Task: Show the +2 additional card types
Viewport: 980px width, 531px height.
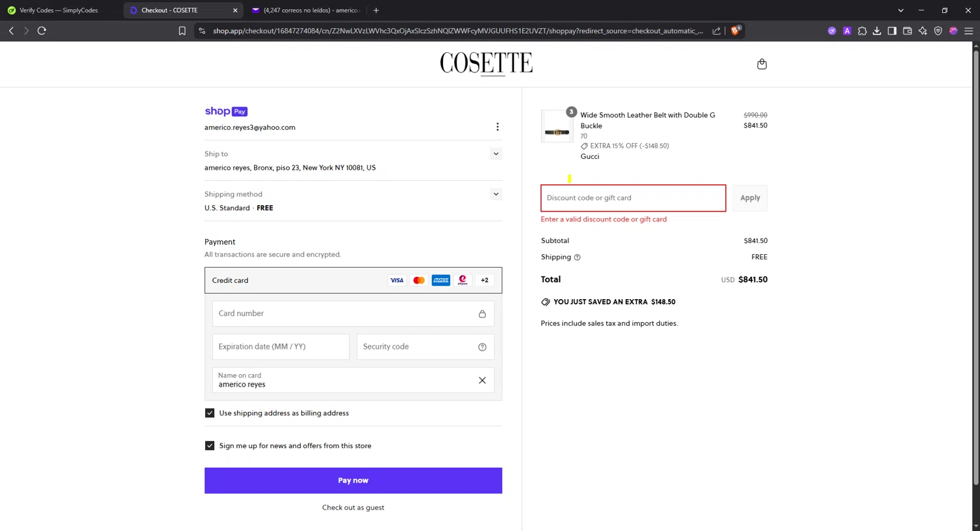Action: (x=485, y=280)
